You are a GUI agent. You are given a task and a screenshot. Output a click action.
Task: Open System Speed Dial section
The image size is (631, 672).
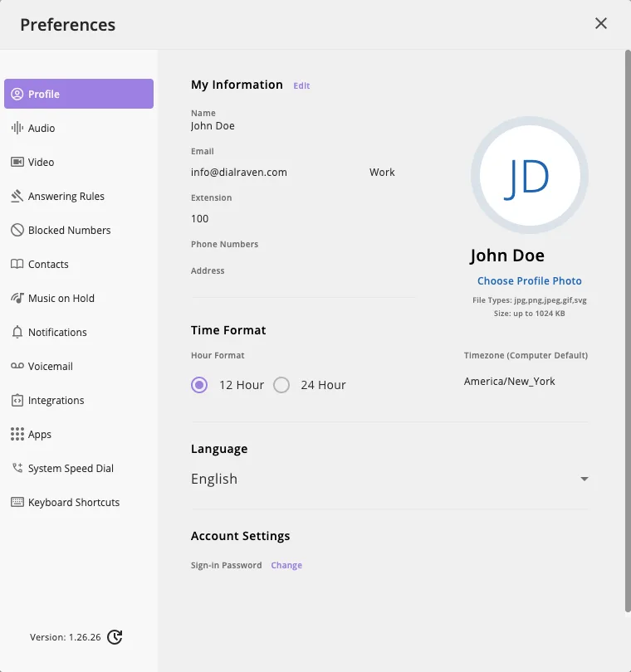[71, 468]
